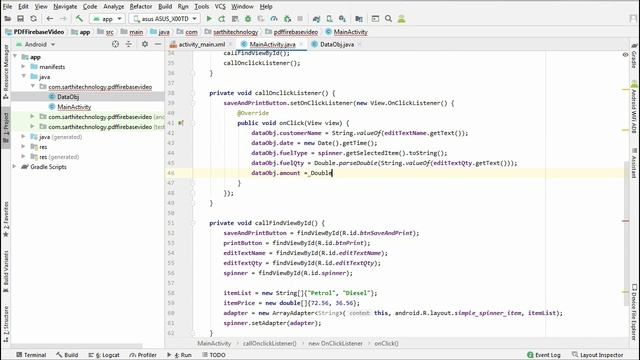Viewport: 640px width, 360px height.
Task: Click the Save All toolbar icon
Action: 20,19
